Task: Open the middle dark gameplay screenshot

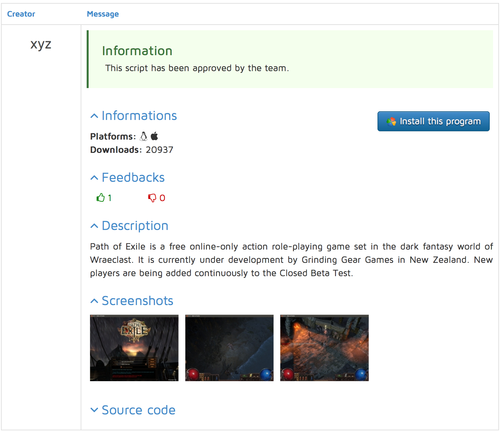Action: click(229, 348)
